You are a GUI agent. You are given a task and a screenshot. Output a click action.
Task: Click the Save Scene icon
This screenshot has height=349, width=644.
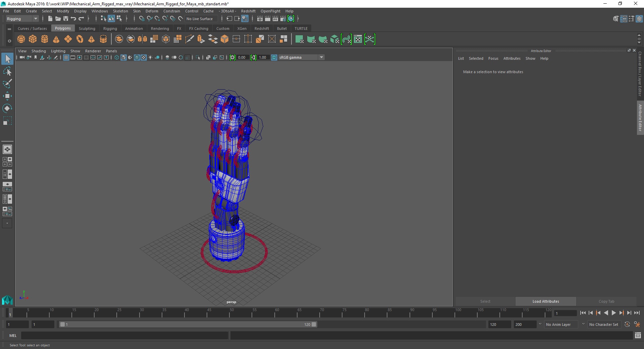pos(66,19)
